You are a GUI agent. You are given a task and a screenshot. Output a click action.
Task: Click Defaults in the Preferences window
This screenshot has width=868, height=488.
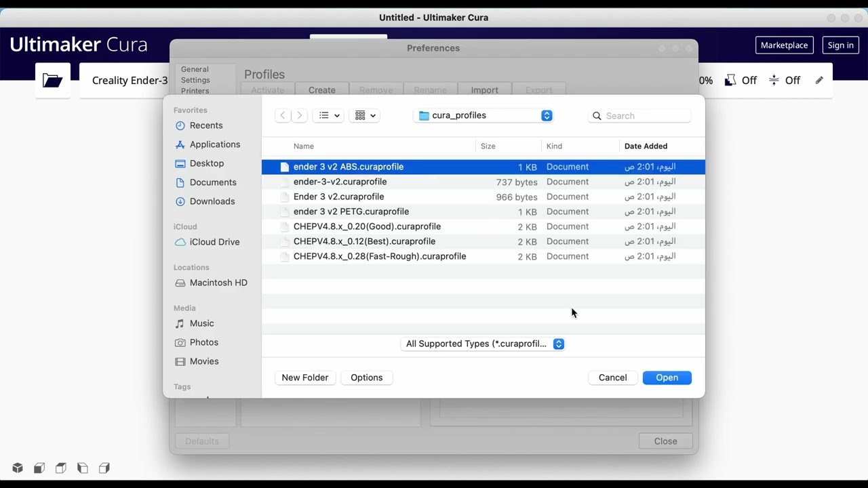(x=202, y=441)
